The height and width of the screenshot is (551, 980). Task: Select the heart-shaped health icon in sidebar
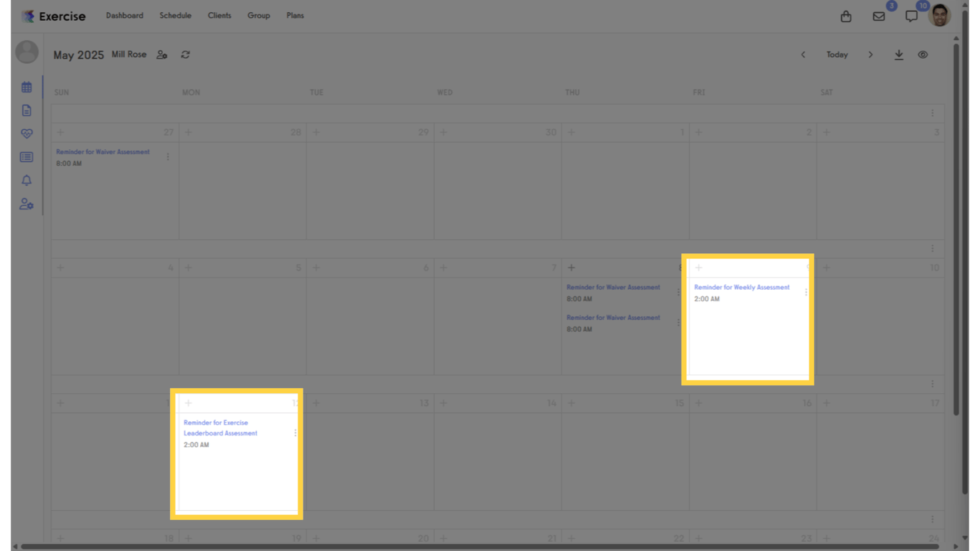pos(27,133)
